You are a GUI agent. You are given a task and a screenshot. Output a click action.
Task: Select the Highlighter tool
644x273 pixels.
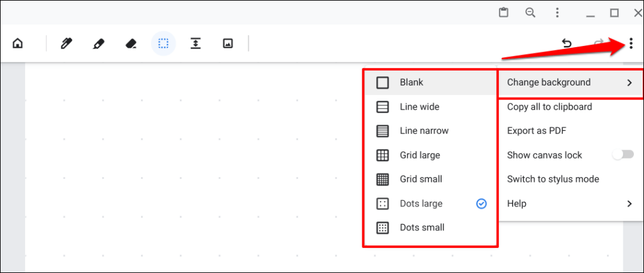click(x=98, y=44)
